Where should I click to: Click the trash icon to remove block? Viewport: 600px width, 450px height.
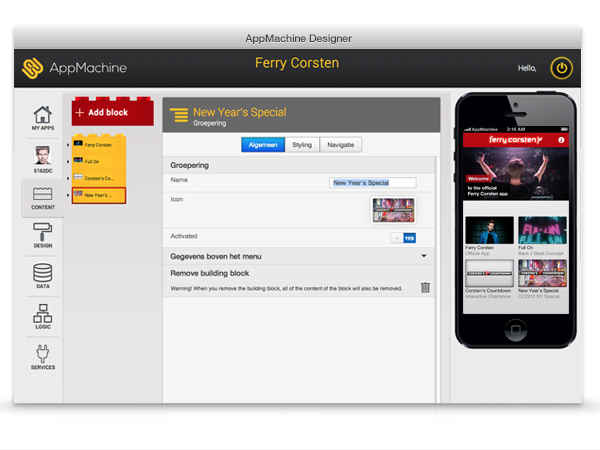point(425,288)
